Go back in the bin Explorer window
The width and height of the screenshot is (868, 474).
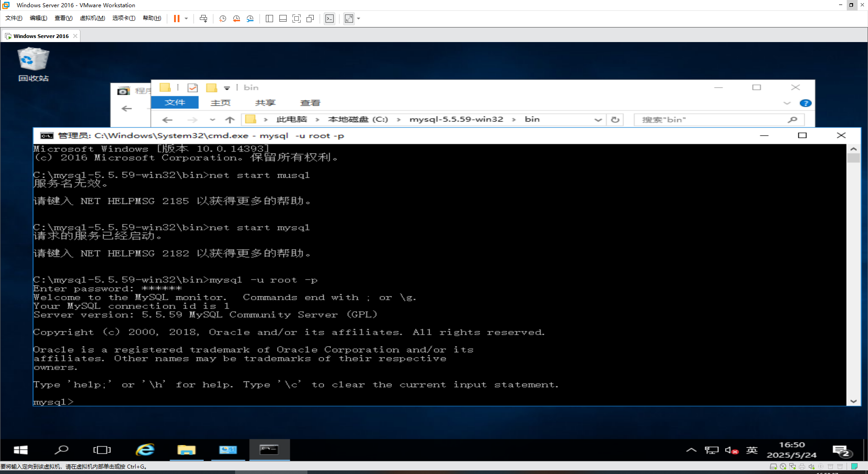(x=167, y=120)
